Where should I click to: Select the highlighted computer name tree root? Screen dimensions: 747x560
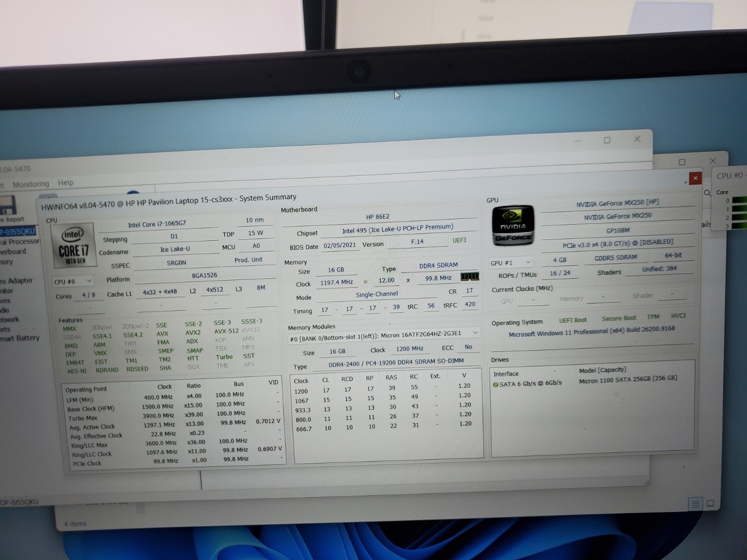point(18,231)
